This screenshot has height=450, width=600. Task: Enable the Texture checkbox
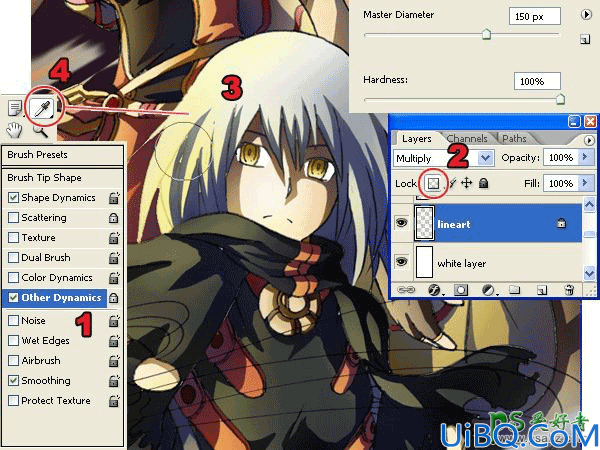coord(13,238)
